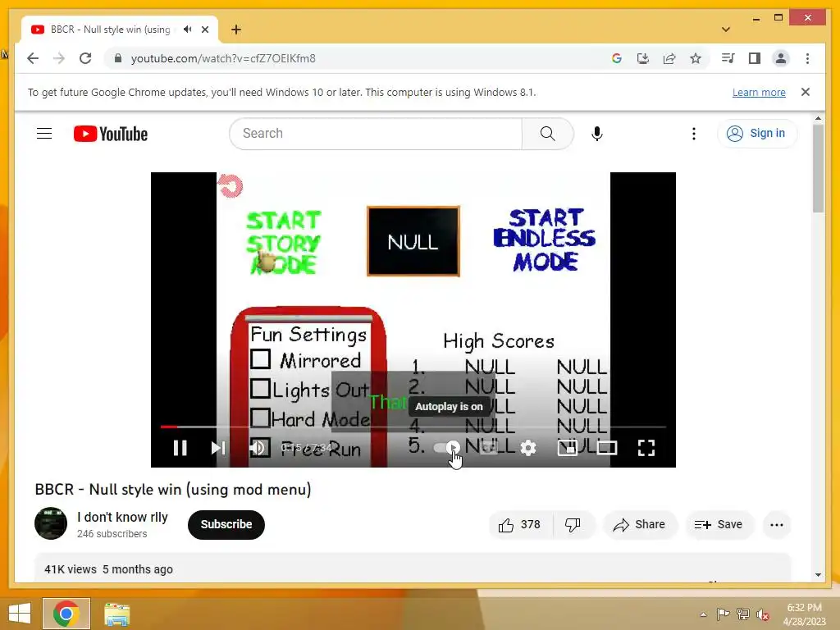This screenshot has width=840, height=630.
Task: Open YouTube settings three-dot menu
Action: pos(694,134)
